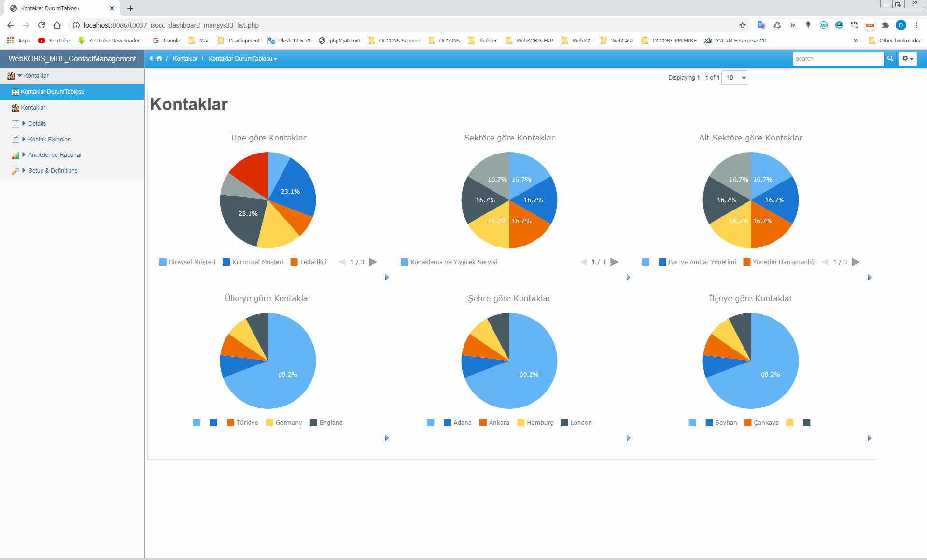Toggle Bireysel Müşteri legend entry

coord(187,262)
